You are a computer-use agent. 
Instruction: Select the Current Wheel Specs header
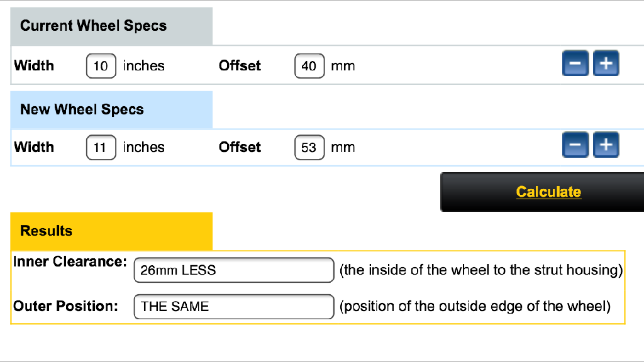[x=94, y=26]
